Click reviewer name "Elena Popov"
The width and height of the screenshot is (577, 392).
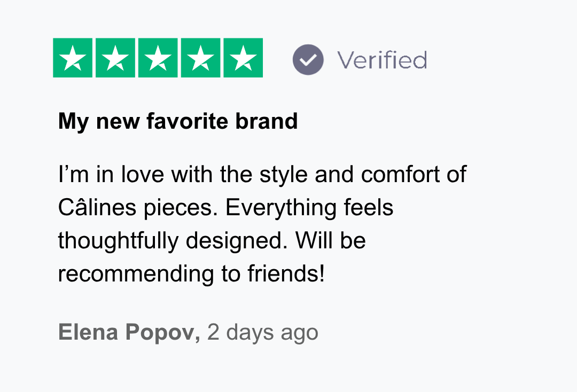point(128,332)
